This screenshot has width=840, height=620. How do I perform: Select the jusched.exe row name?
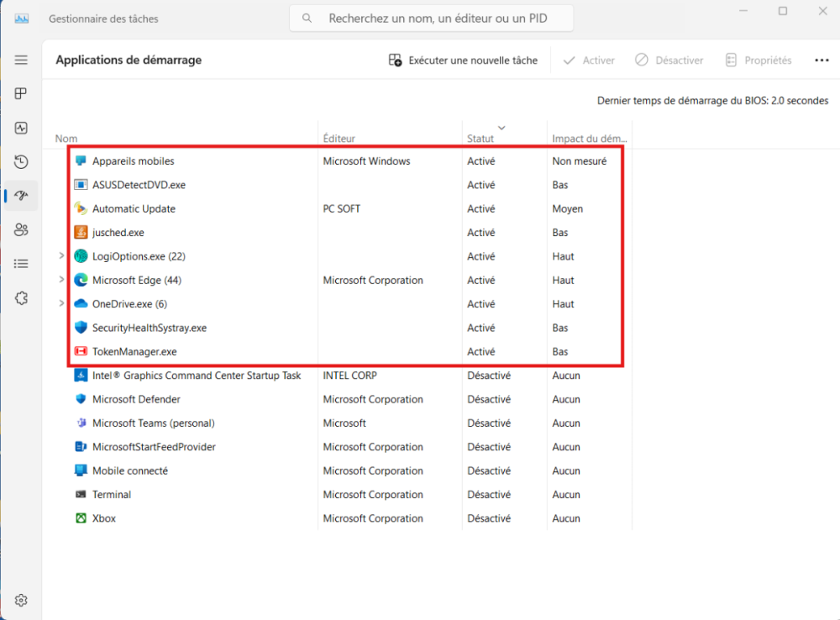pyautogui.click(x=118, y=233)
